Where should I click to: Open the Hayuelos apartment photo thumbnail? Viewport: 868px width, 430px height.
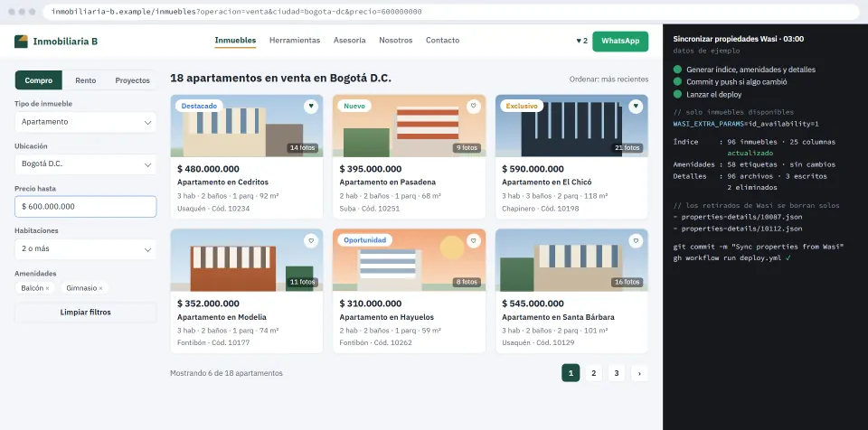(x=409, y=260)
